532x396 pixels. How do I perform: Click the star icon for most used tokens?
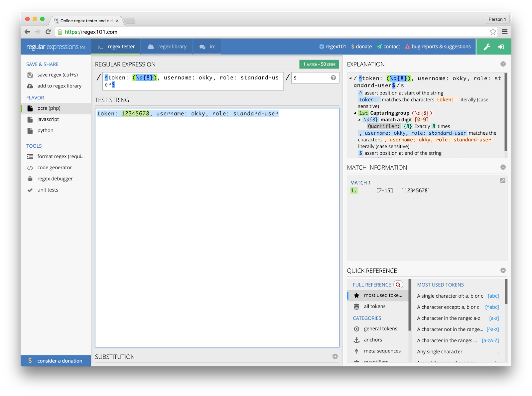pos(356,295)
